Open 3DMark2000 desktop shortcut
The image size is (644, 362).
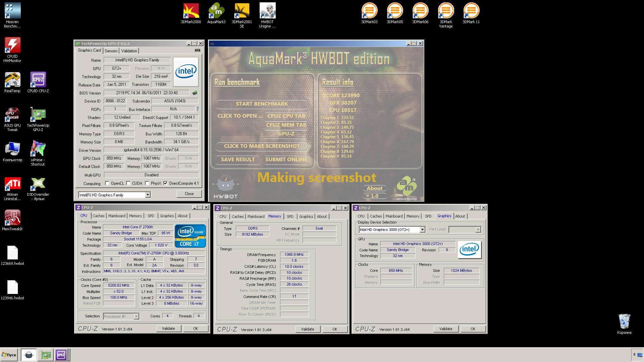[x=191, y=13]
